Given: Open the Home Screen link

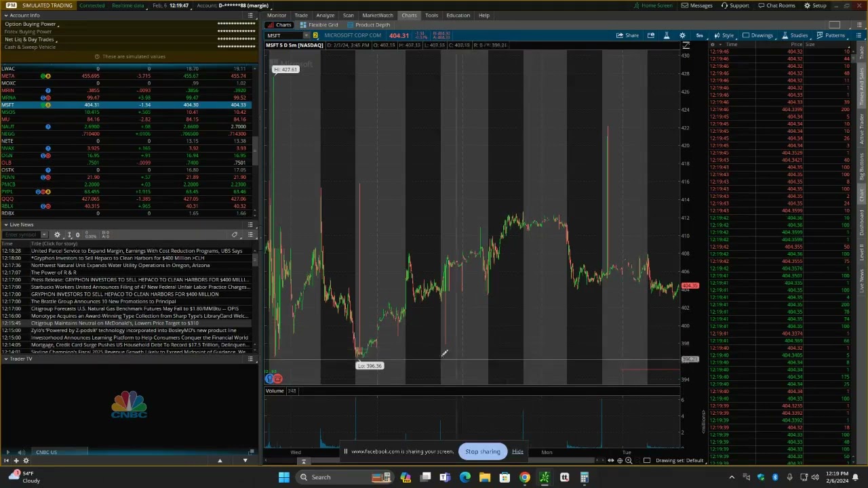Looking at the screenshot, I should point(653,5).
